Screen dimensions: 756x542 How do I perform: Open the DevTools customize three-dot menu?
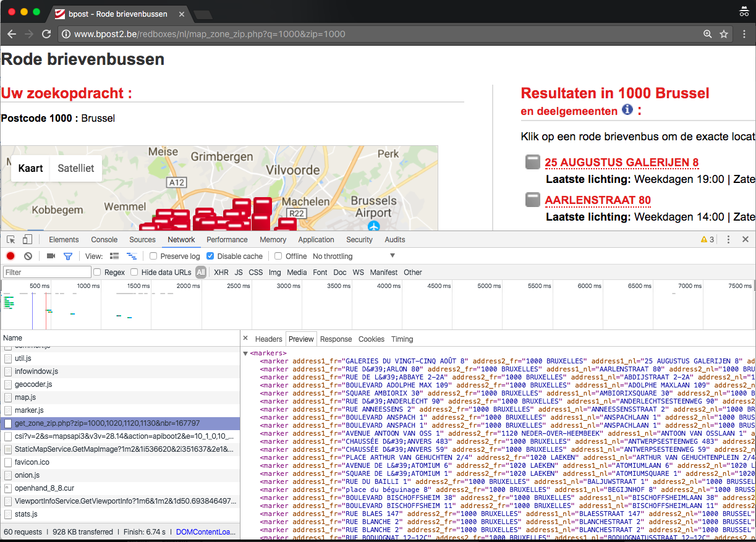click(x=729, y=240)
